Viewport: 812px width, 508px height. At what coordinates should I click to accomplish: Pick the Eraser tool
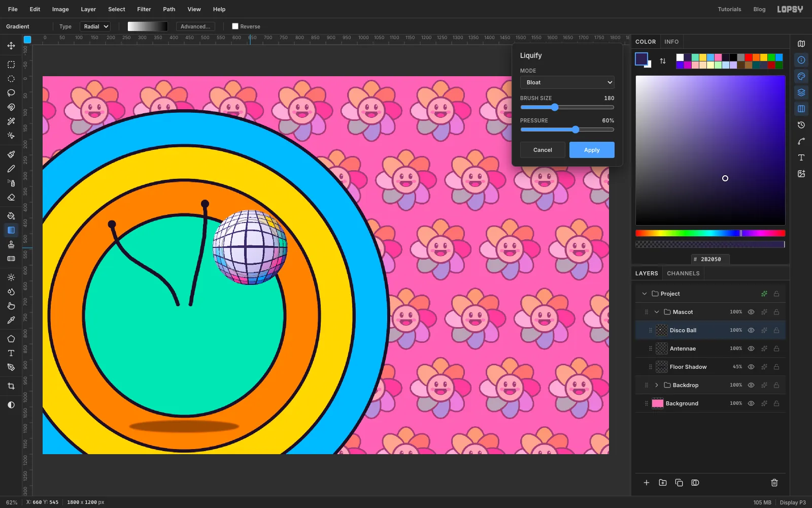pyautogui.click(x=11, y=197)
